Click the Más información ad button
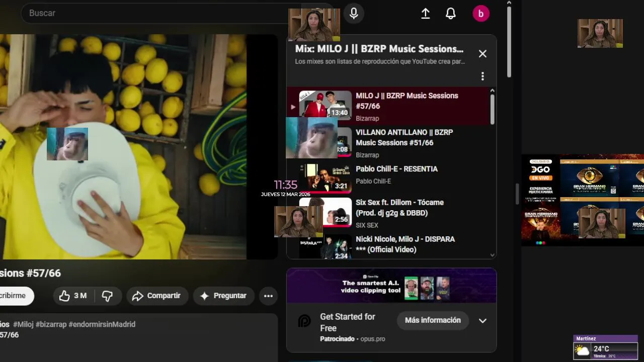This screenshot has height=362, width=644. tap(433, 320)
